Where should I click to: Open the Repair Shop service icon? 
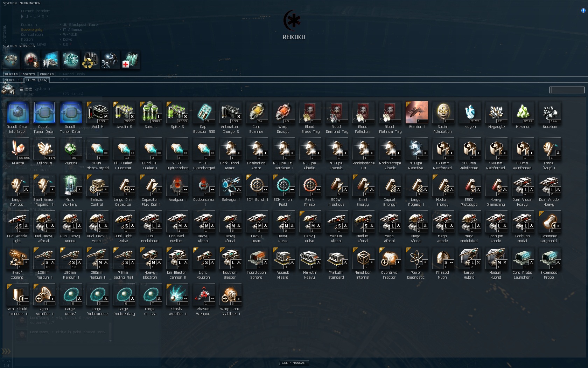pyautogui.click(x=110, y=60)
